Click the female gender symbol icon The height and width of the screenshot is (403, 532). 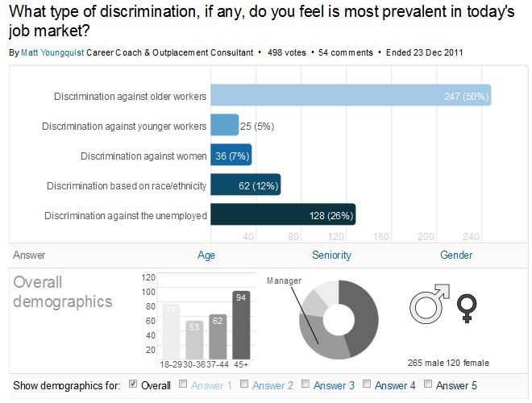click(x=467, y=308)
